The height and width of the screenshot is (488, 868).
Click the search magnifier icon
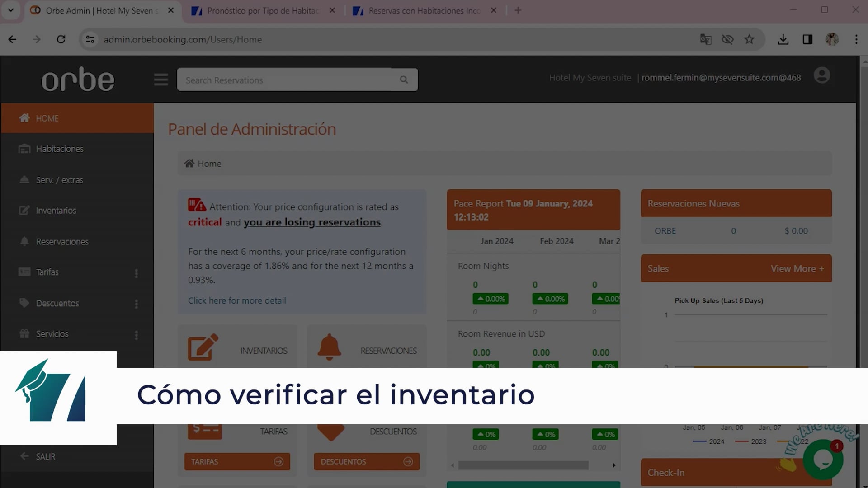404,80
